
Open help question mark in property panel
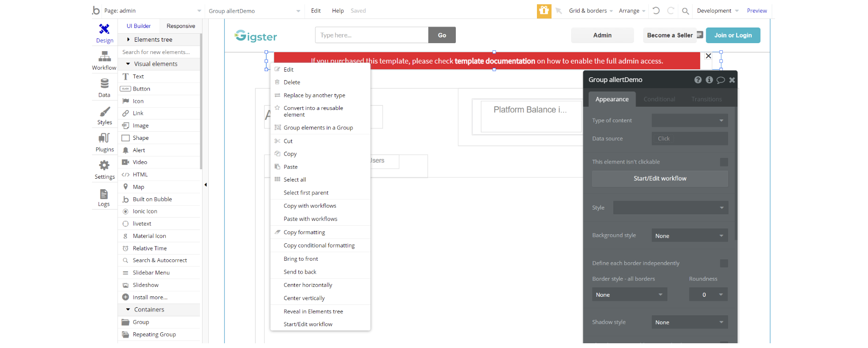[x=698, y=80]
